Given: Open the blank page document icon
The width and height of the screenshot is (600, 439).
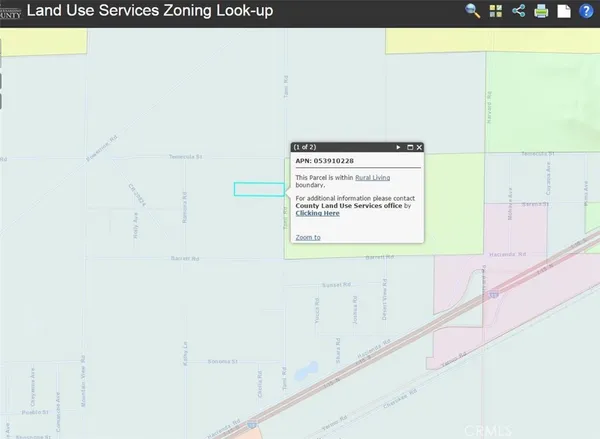Looking at the screenshot, I should point(563,11).
